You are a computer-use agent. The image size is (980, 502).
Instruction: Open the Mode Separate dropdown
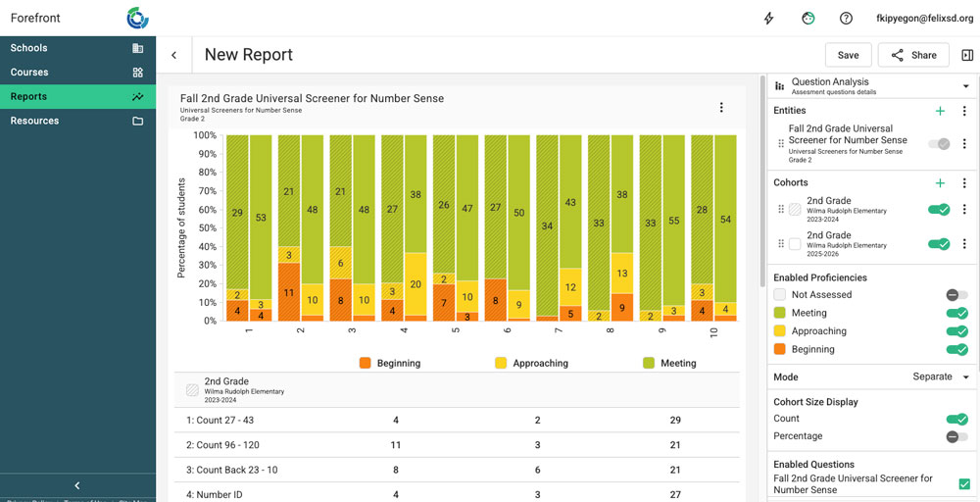pyautogui.click(x=940, y=376)
